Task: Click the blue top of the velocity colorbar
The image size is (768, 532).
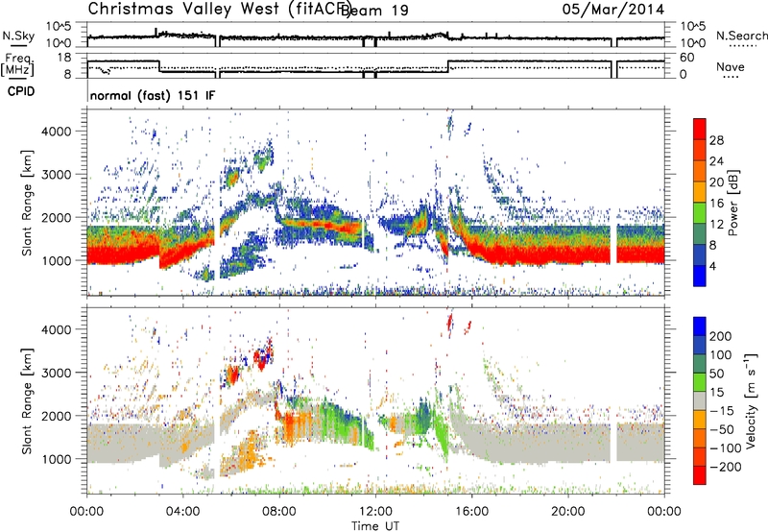Action: point(700,327)
